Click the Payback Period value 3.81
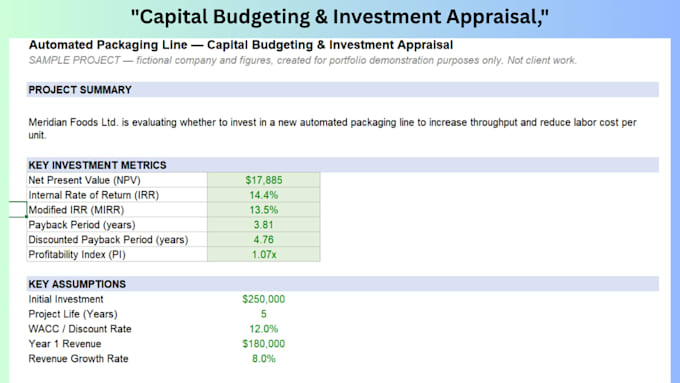 click(264, 225)
